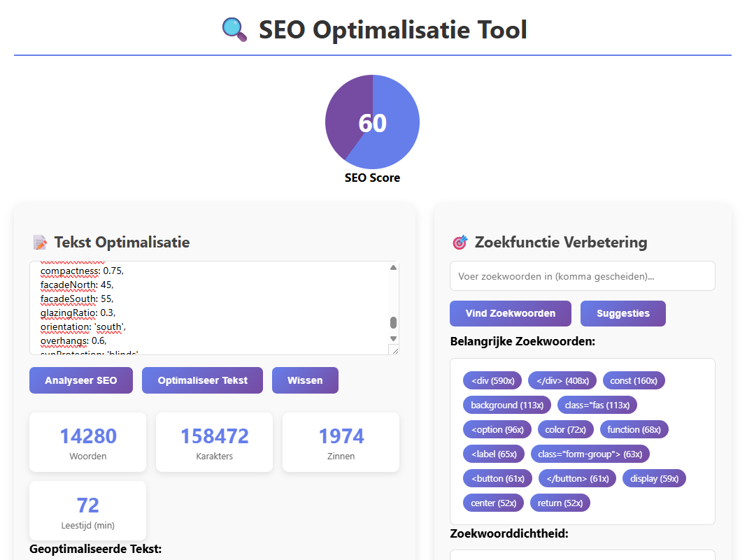
Task: Click the "background (113x)" keyword chip
Action: (x=507, y=405)
